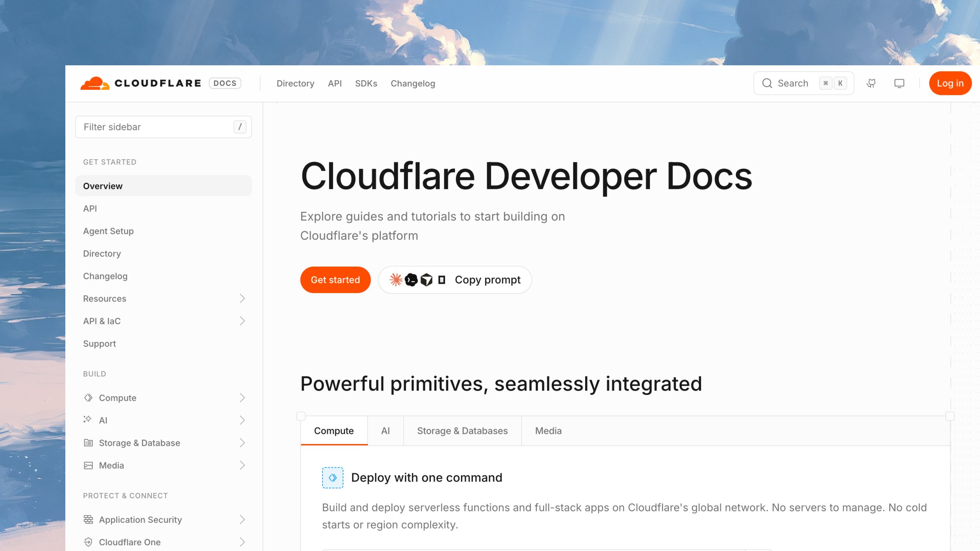980x551 pixels.
Task: Switch to the AI tab
Action: (x=385, y=431)
